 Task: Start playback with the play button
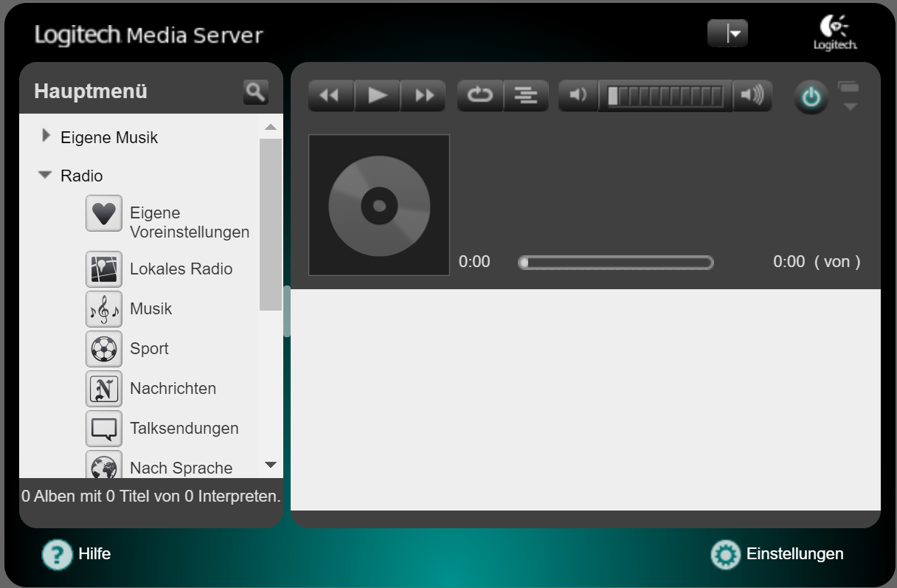pyautogui.click(x=378, y=95)
